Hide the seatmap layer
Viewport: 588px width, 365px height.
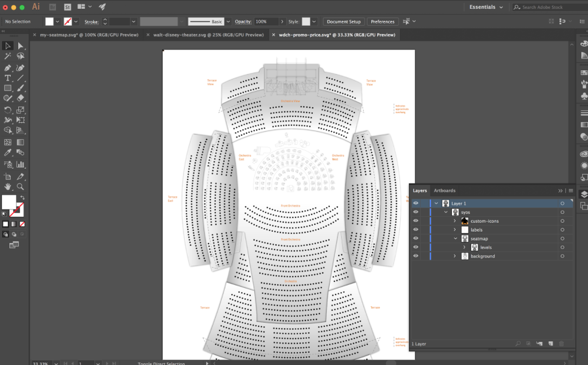tap(415, 239)
